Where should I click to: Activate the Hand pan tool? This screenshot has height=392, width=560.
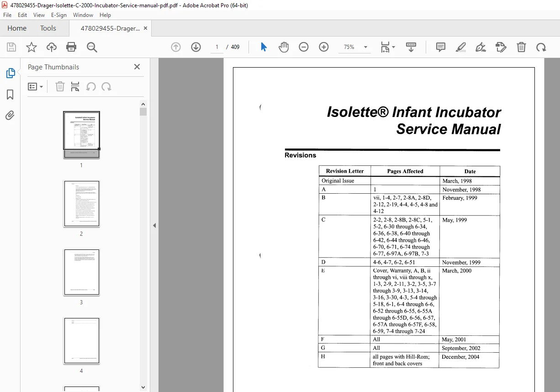pyautogui.click(x=284, y=47)
